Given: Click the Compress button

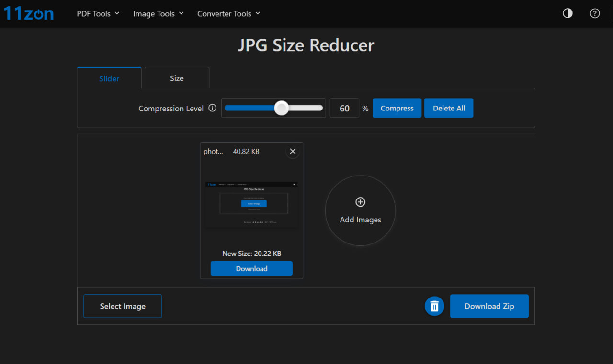Looking at the screenshot, I should [397, 108].
